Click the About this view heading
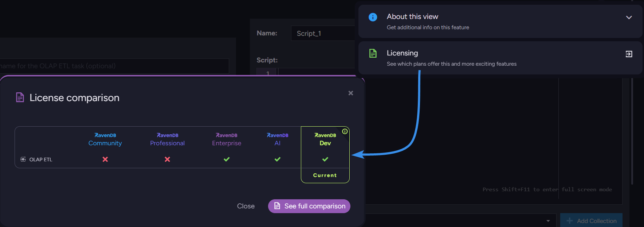 pos(412,16)
